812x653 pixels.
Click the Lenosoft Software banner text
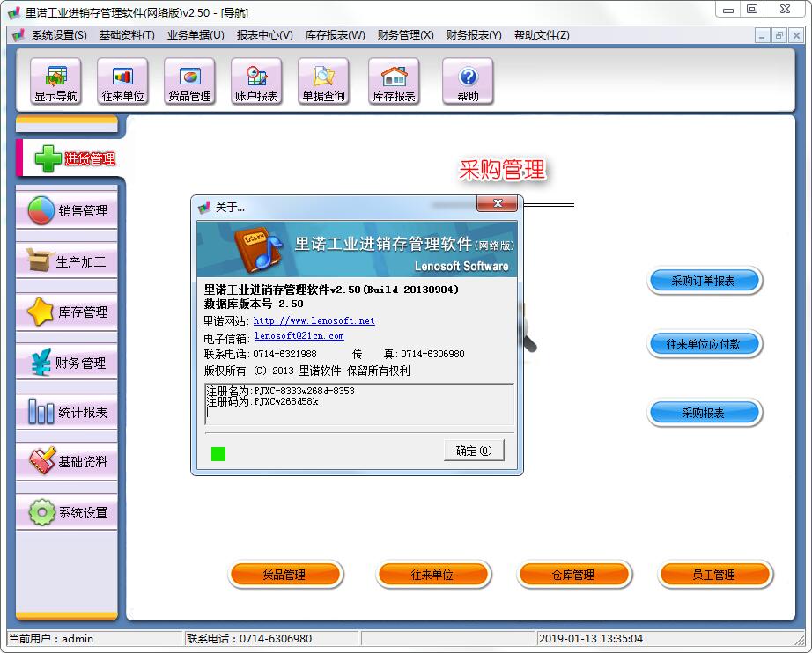pos(461,266)
